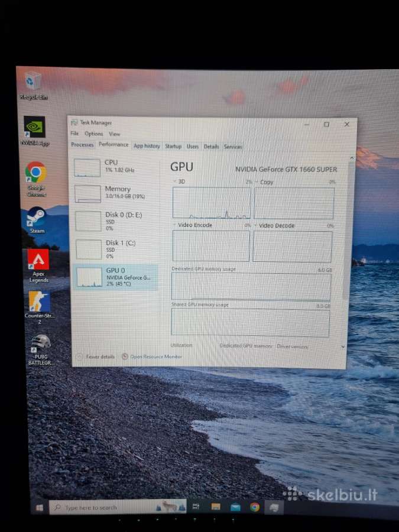The width and height of the screenshot is (399, 532).
Task: Open the Services tab
Action: pos(233,147)
